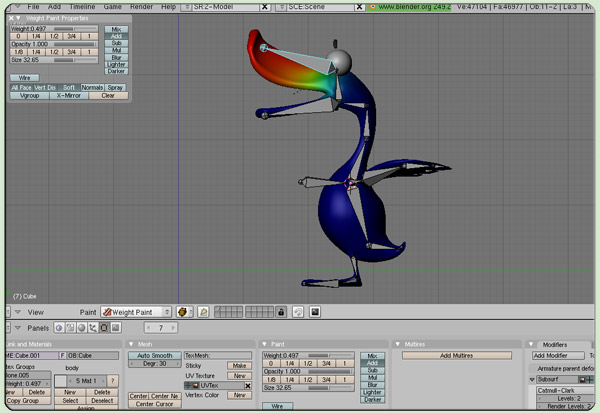Open the Add menu
Screen dimensions: 600x413
coord(54,7)
